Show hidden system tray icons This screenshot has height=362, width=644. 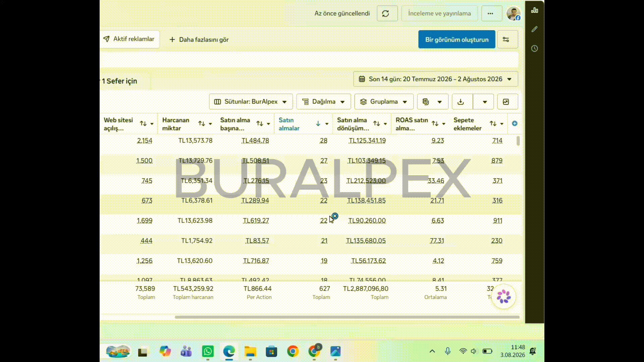[x=432, y=351]
